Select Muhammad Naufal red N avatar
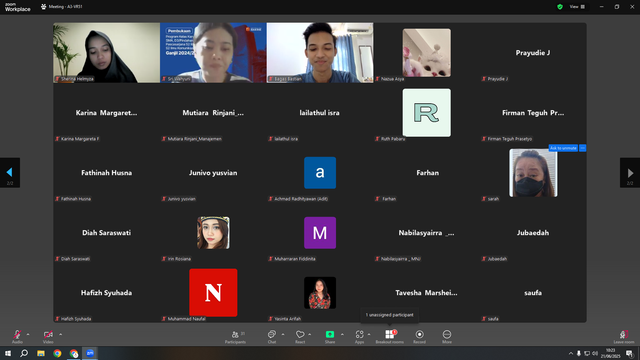The image size is (640, 360). pos(213,293)
